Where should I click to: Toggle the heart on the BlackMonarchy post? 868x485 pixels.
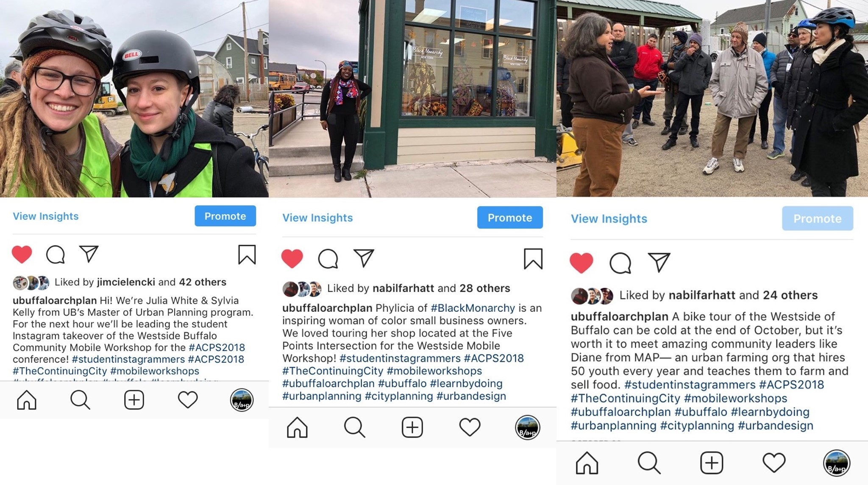tap(292, 258)
